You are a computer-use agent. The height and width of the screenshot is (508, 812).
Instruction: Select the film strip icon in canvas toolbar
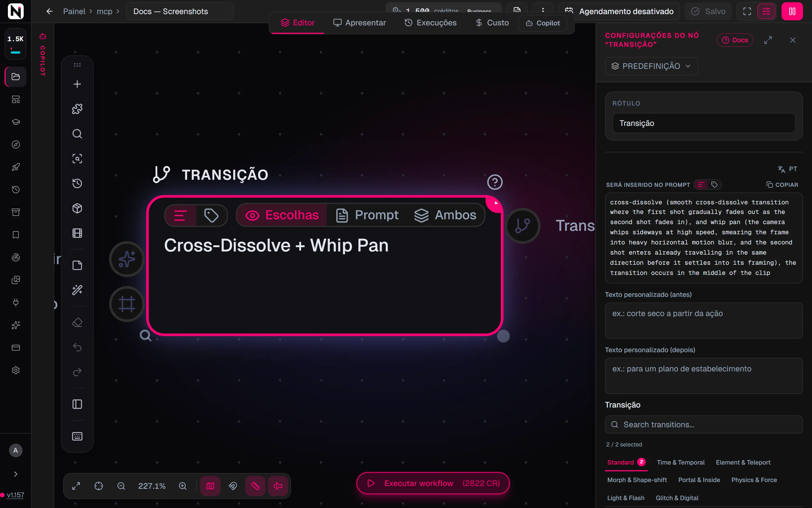click(77, 233)
